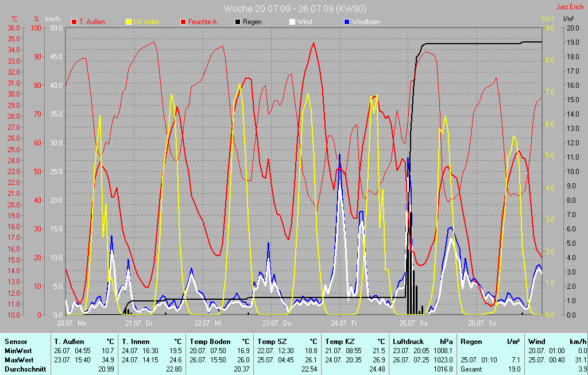Click the Luftdruck maximum value 1023.0
The image size is (588, 375).
point(443,359)
